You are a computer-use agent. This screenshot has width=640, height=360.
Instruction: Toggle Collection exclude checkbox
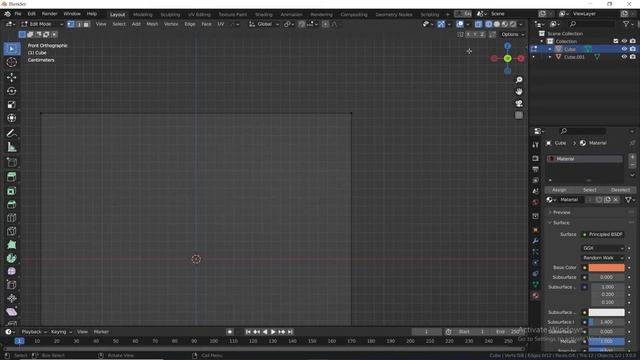click(616, 41)
